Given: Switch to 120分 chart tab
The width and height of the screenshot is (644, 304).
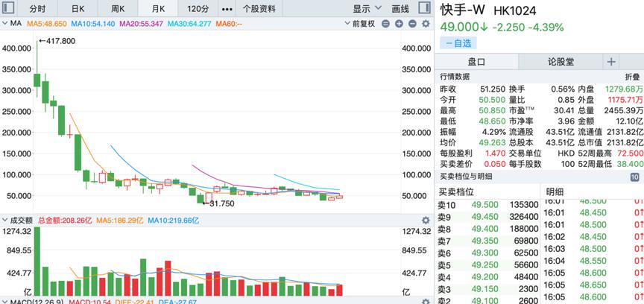Looking at the screenshot, I should (198, 9).
